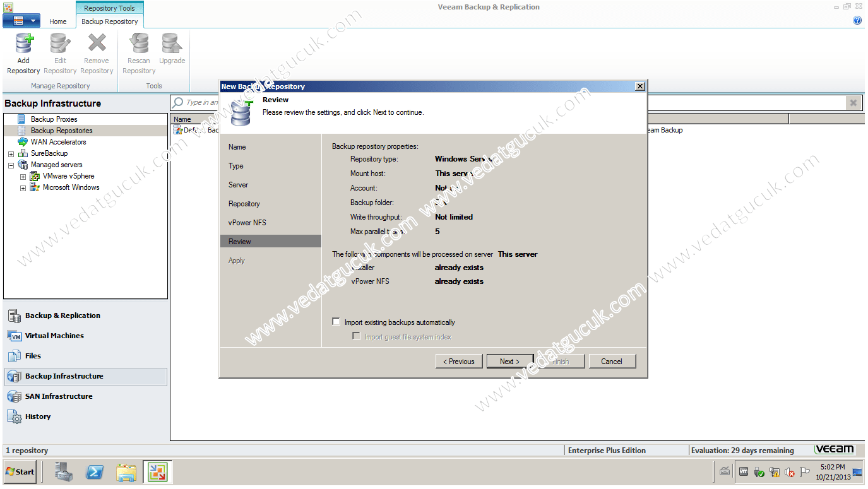Select the Review wizard step
868x489 pixels.
(270, 242)
